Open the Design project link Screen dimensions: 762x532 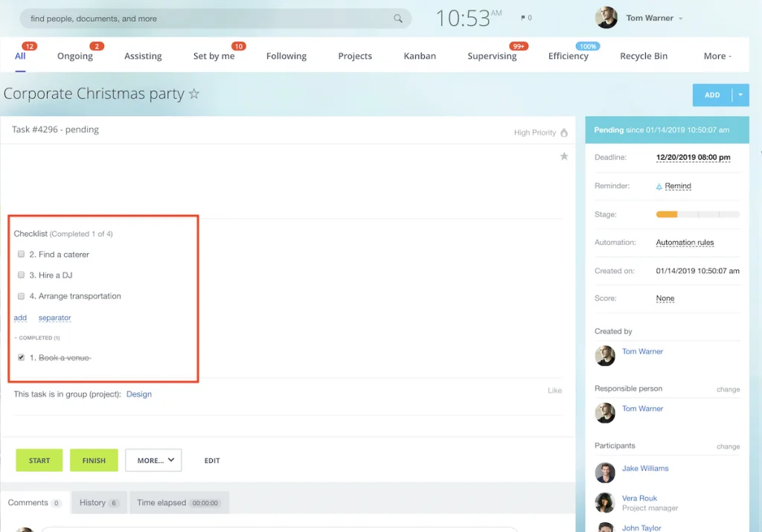pyautogui.click(x=139, y=394)
